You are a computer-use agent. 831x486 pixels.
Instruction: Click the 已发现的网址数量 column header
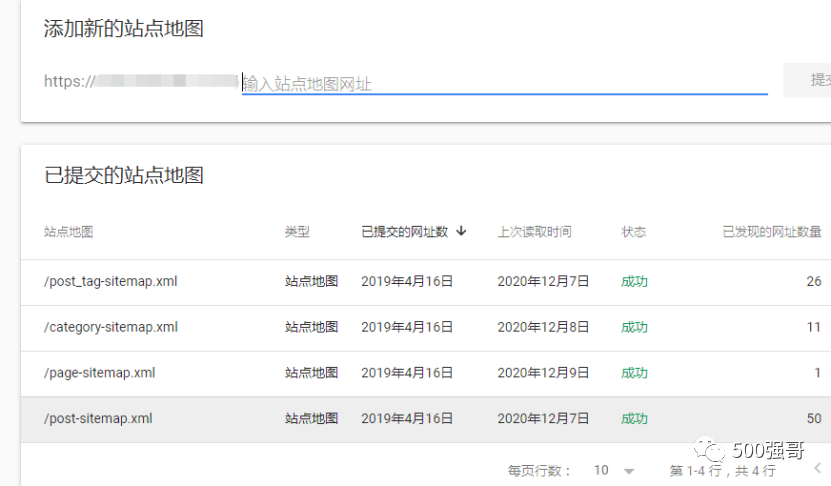pyautogui.click(x=772, y=232)
